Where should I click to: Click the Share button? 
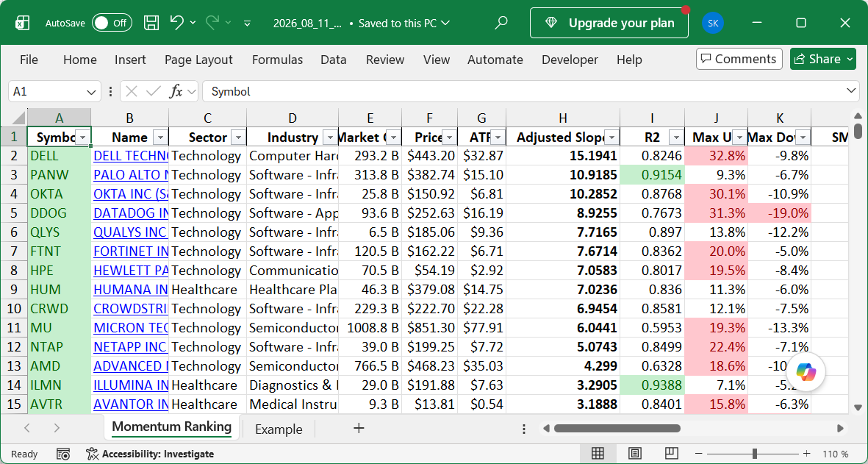[823, 59]
